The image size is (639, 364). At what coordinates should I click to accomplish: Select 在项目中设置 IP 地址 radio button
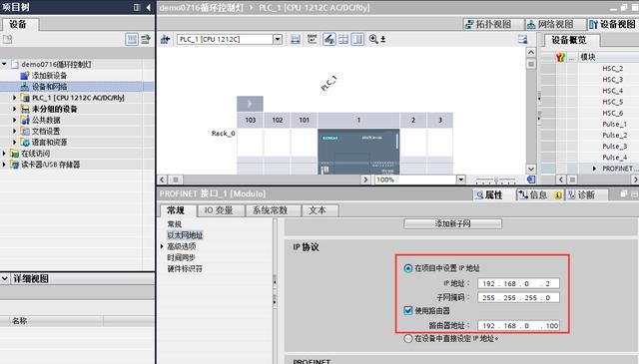click(408, 268)
